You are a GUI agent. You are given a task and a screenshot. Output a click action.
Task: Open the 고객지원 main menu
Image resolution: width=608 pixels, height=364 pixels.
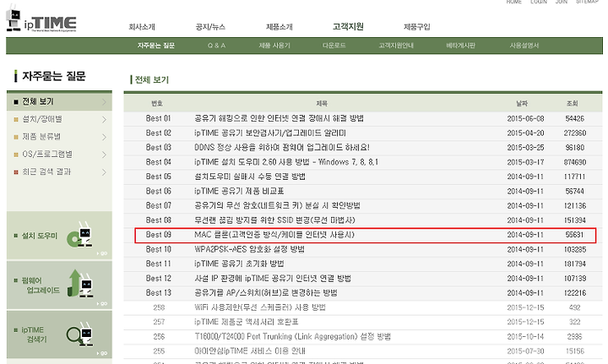(x=348, y=26)
